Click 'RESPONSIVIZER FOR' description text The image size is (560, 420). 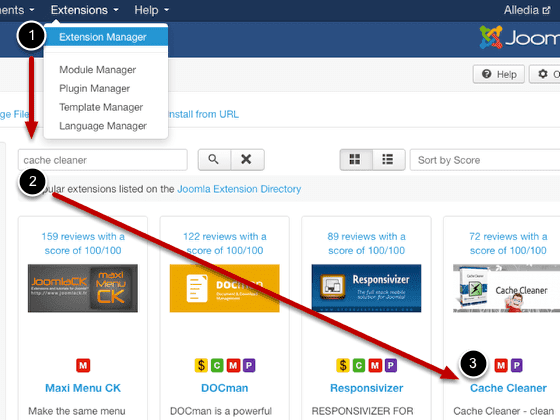tap(362, 411)
